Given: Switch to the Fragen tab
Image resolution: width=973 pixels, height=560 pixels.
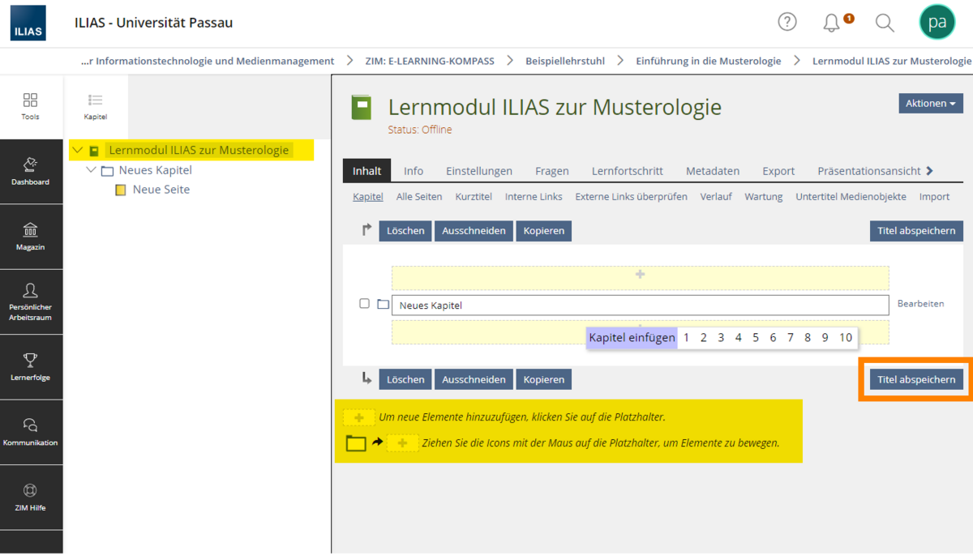Looking at the screenshot, I should [x=552, y=170].
